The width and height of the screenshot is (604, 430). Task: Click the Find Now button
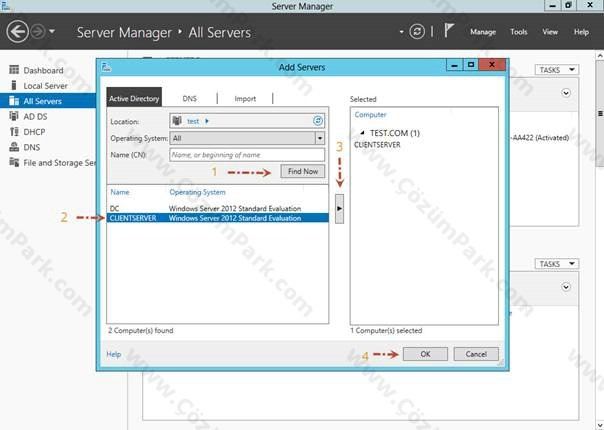[x=303, y=171]
